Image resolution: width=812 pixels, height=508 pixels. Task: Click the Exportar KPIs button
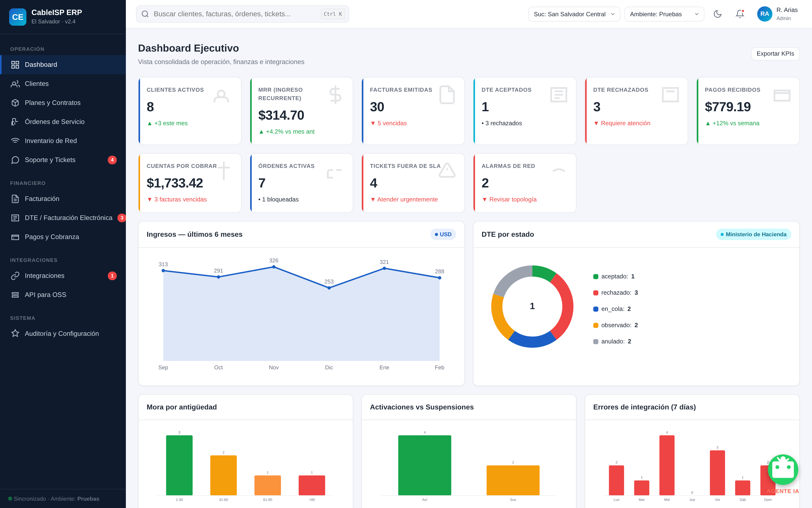click(775, 54)
